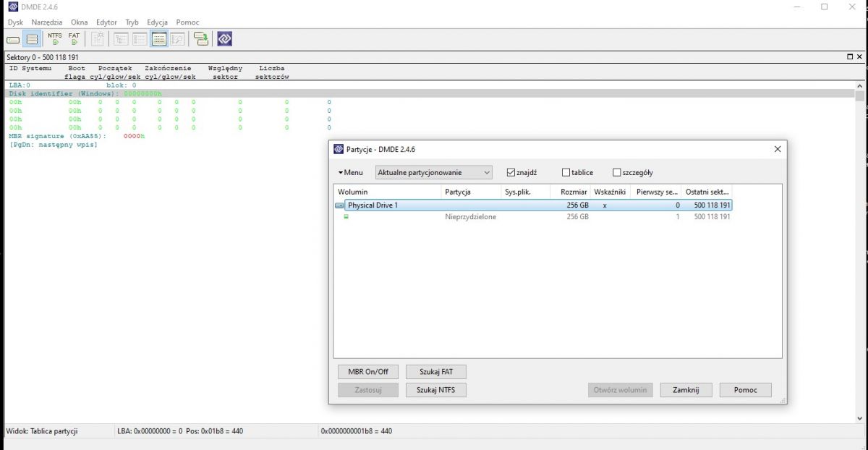Close the Partycje dialog with X
The width and height of the screenshot is (868, 450).
778,149
